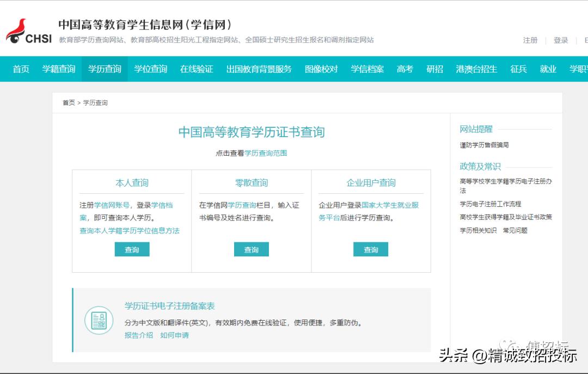Click 查询 button under 企业用户查询

click(x=371, y=249)
